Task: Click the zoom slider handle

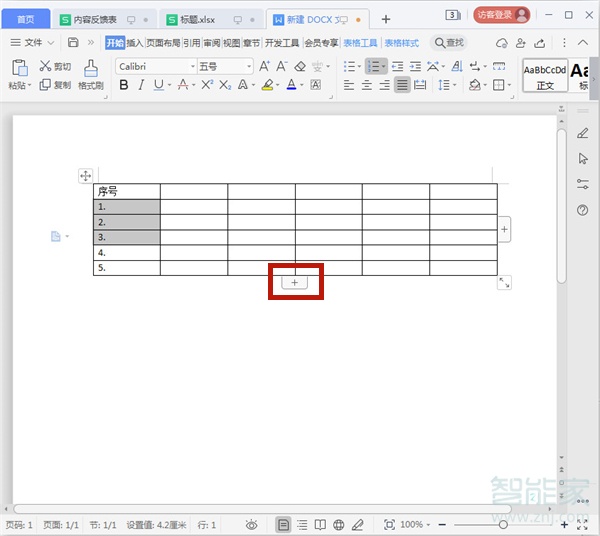Action: 503,525
